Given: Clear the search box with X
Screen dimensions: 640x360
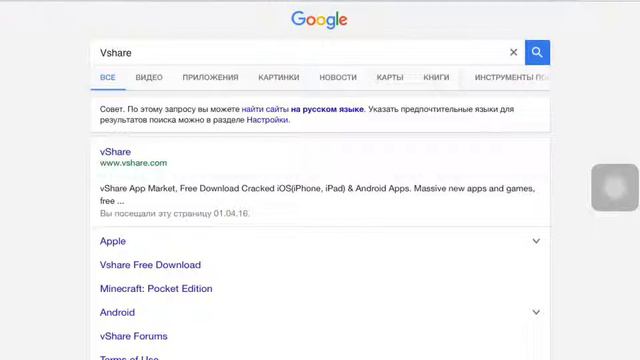Looking at the screenshot, I should click(x=513, y=52).
